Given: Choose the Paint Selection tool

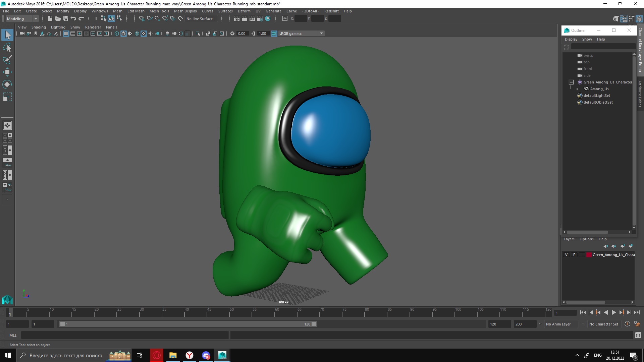Looking at the screenshot, I should pos(7,60).
